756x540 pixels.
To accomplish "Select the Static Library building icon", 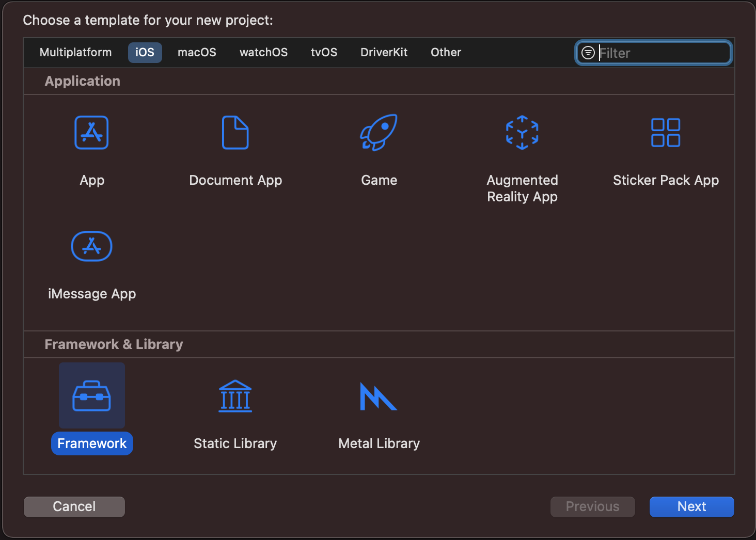I will pos(235,396).
